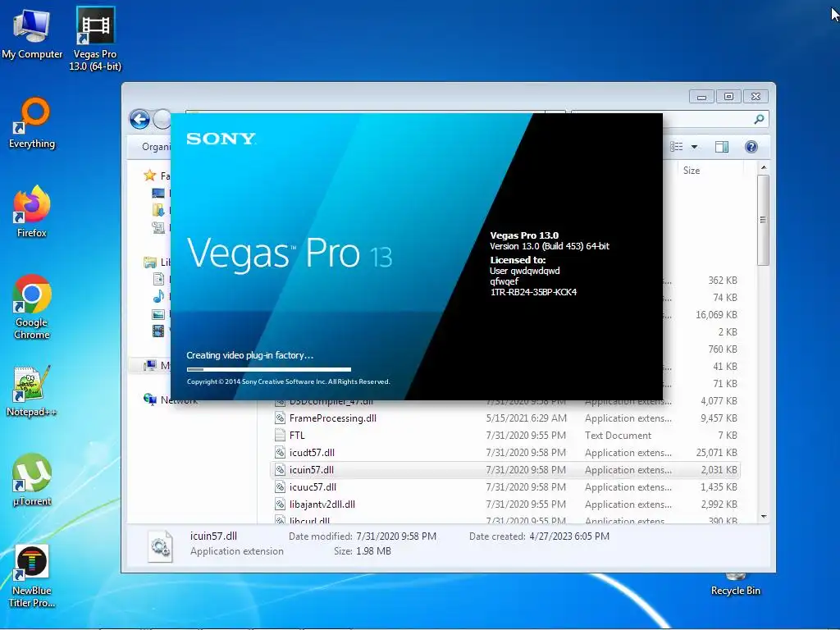This screenshot has width=840, height=630.
Task: Click the 9,457 KB size cell
Action: point(719,418)
